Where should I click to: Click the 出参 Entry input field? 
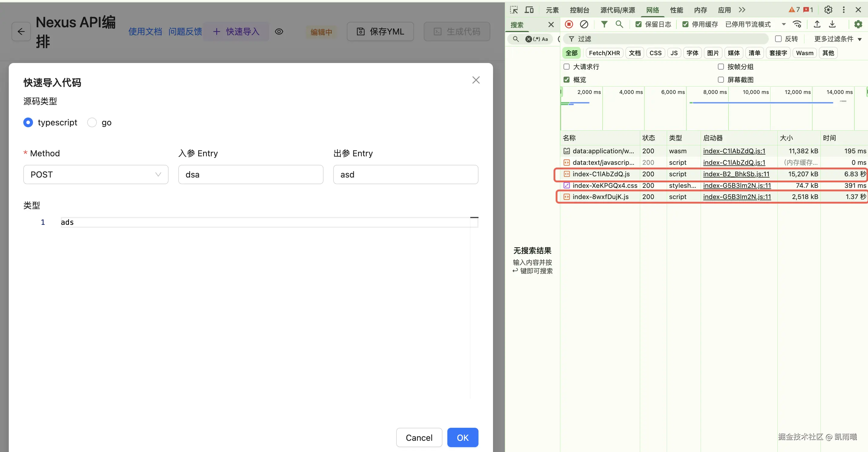(x=405, y=174)
